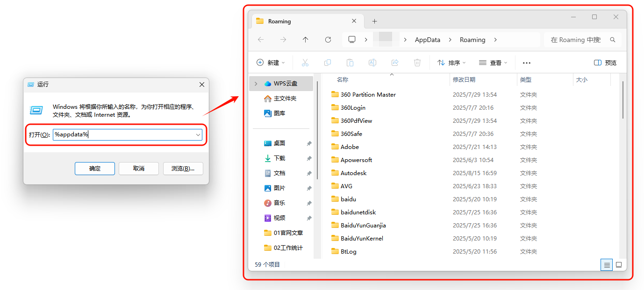This screenshot has width=644, height=290.
Task: Click the Forward arrow in Explorer
Action: (x=283, y=40)
